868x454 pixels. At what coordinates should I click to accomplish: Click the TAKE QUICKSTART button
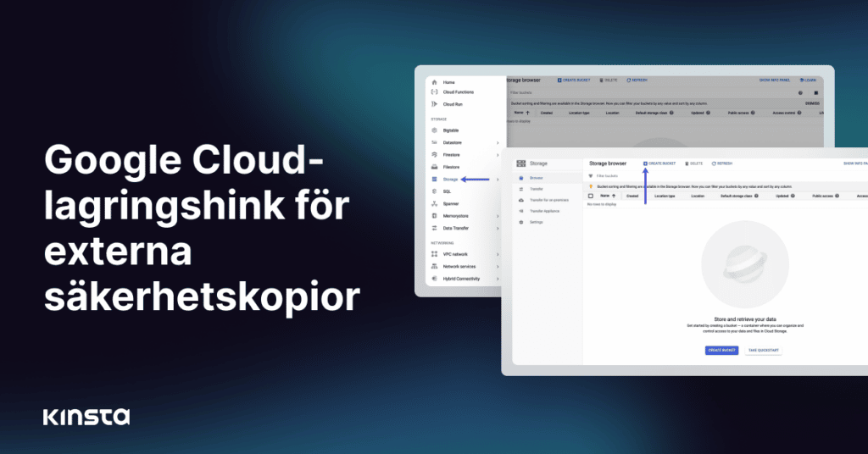click(764, 350)
